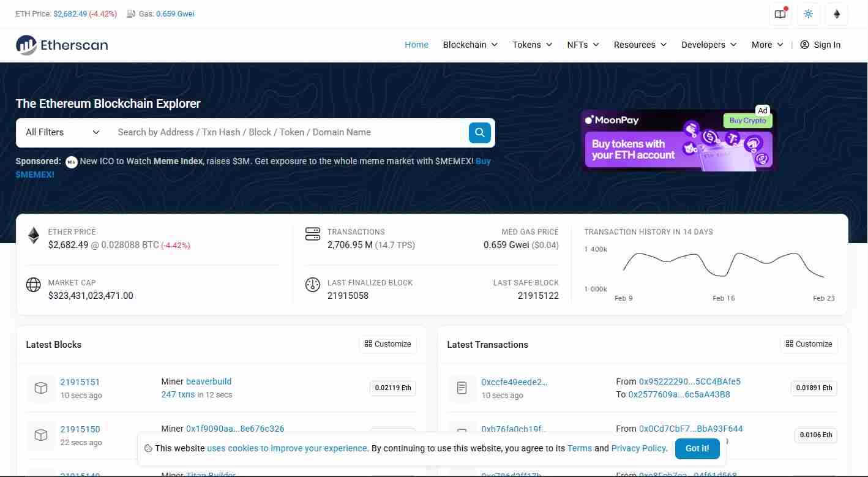The width and height of the screenshot is (868, 477).
Task: Click Med Gas Price 0.659 Gwei value
Action: 506,245
